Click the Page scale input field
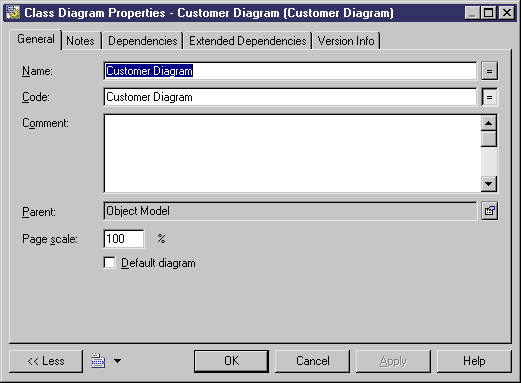 [124, 239]
